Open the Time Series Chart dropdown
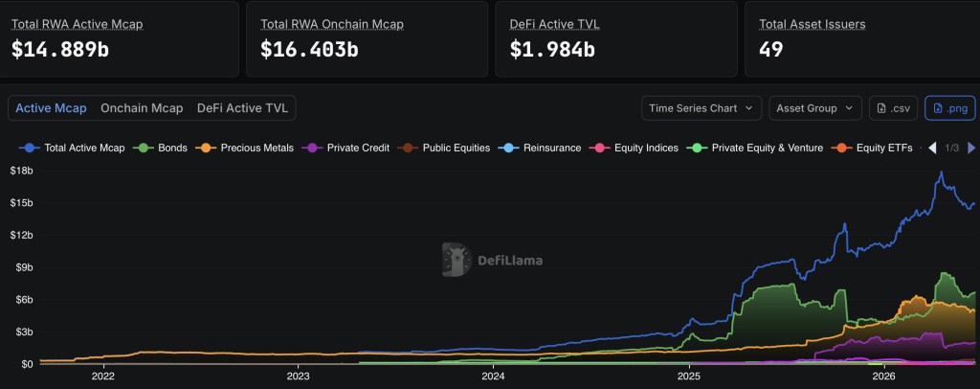Image resolution: width=980 pixels, height=389 pixels. click(702, 108)
